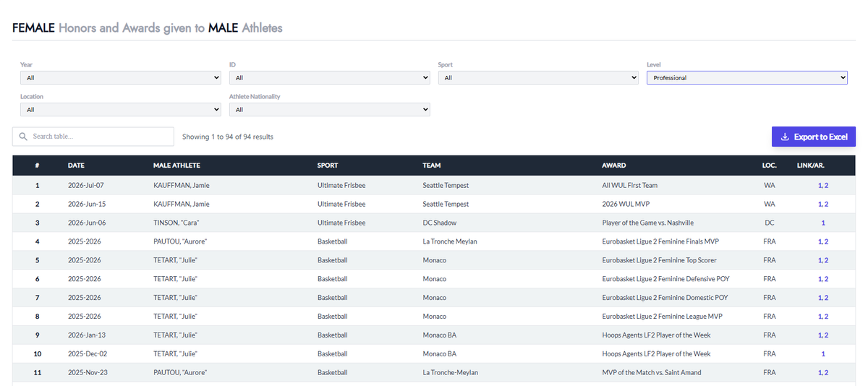The width and height of the screenshot is (868, 386).
Task: Click TETART, "Julie" in row 5
Action: (175, 260)
